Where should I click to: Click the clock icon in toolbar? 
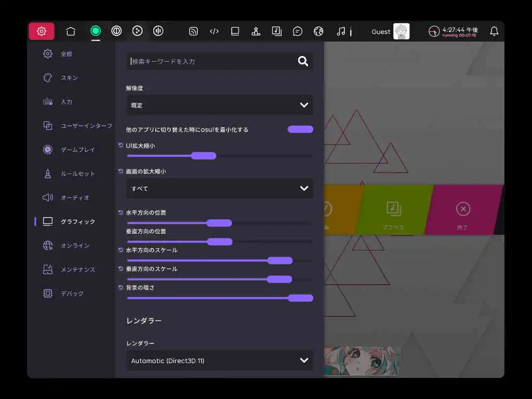[434, 32]
